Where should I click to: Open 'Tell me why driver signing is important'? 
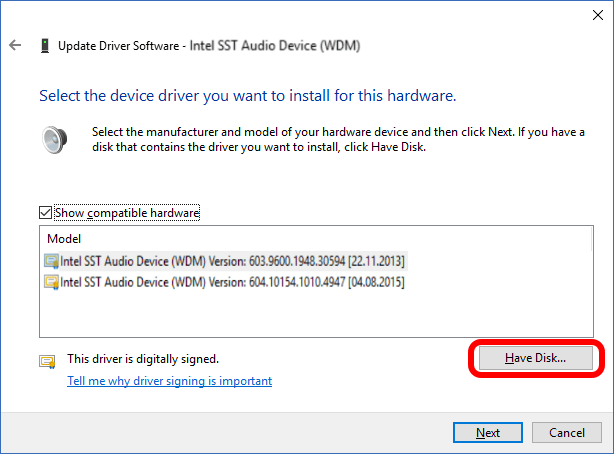point(169,381)
